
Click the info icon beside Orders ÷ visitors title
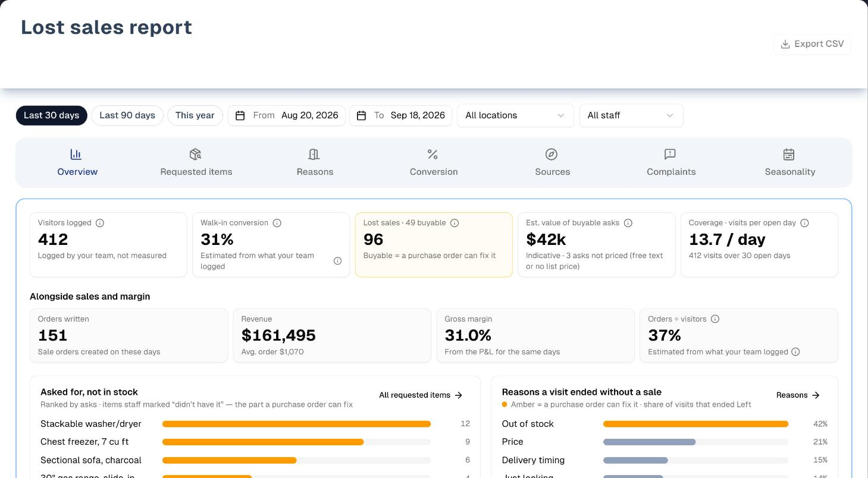click(x=715, y=319)
